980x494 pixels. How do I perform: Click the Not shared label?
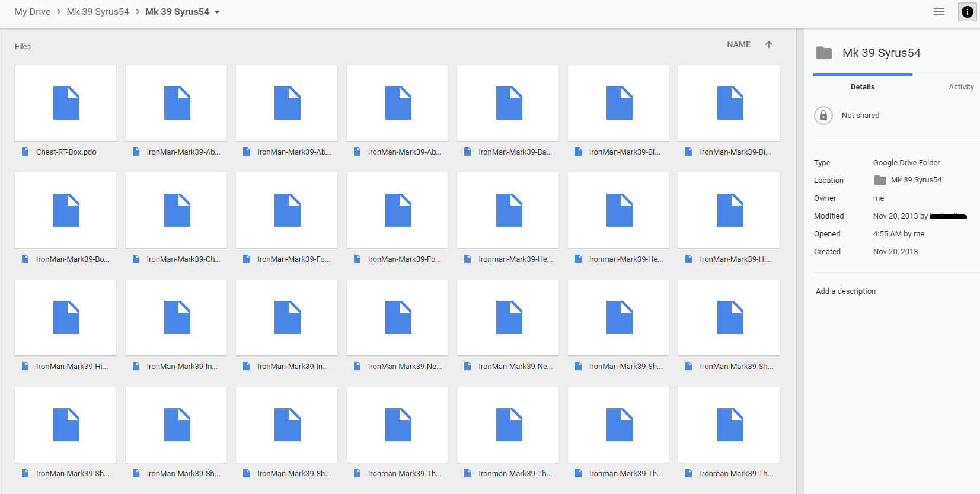(x=860, y=116)
